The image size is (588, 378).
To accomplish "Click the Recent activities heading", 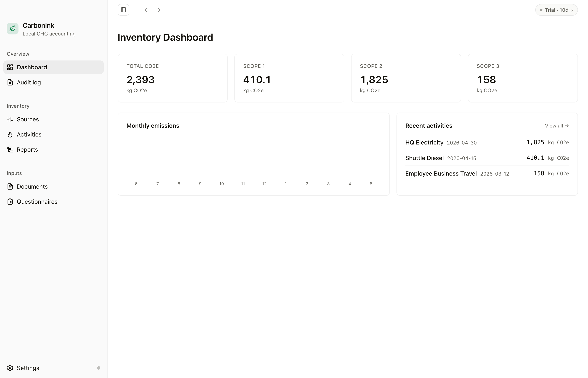I will 429,126.
